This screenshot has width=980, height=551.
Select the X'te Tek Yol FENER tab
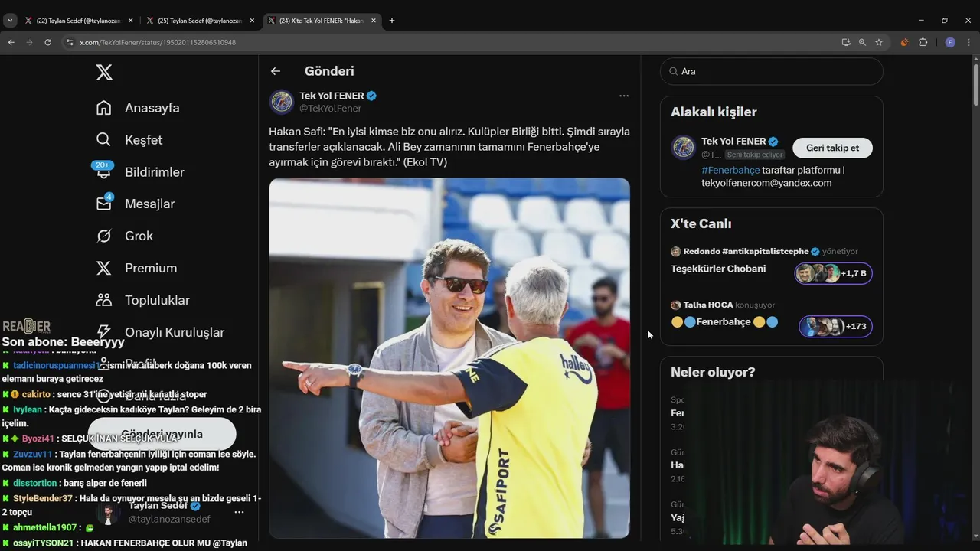point(322,21)
